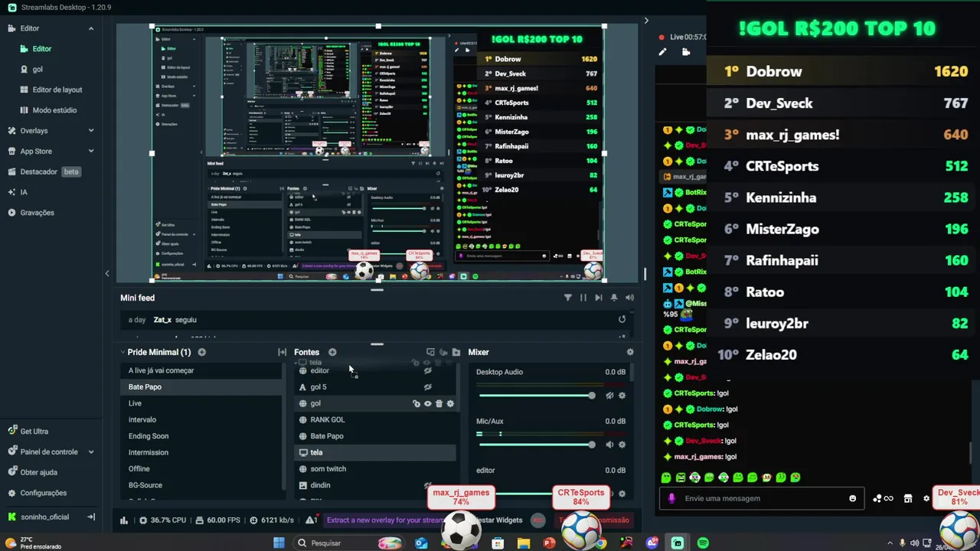This screenshot has height=551, width=980.
Task: Show the hidden gol 5 source
Action: pos(428,387)
